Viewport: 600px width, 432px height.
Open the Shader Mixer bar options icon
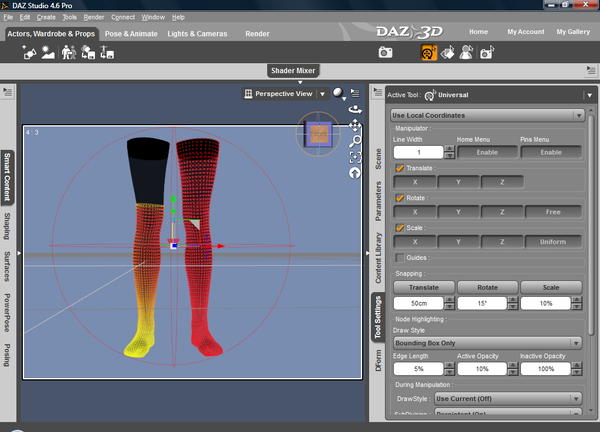pyautogui.click(x=591, y=70)
